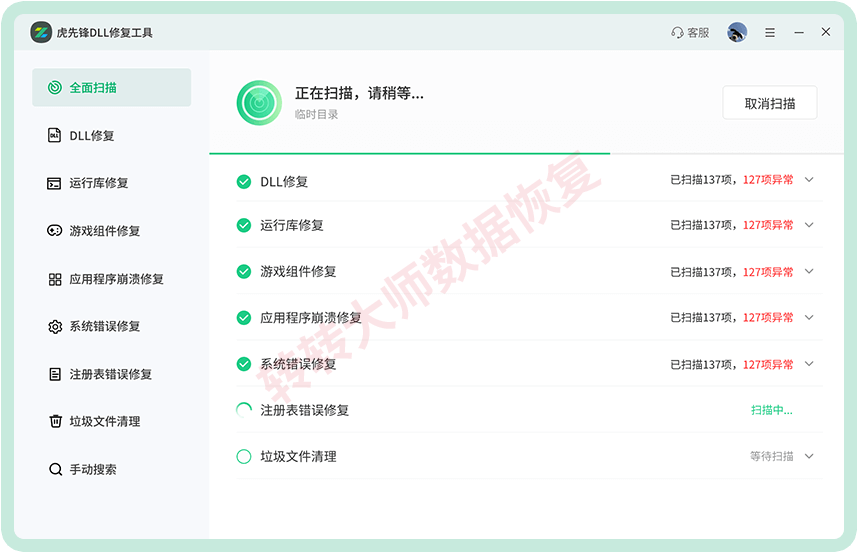Click the green scan progress bar
The image size is (858, 553).
[x=409, y=154]
